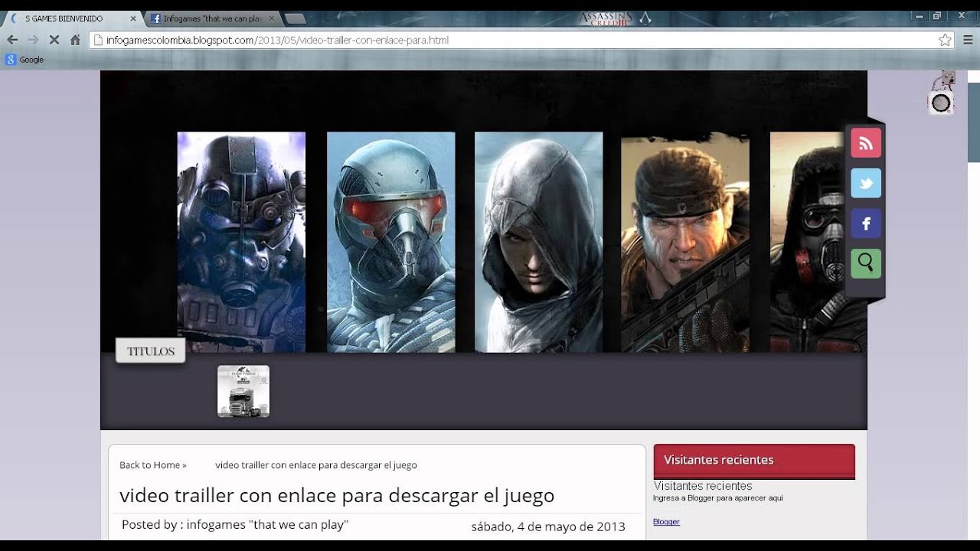
Task: Open the RSS feed icon
Action: (x=866, y=143)
